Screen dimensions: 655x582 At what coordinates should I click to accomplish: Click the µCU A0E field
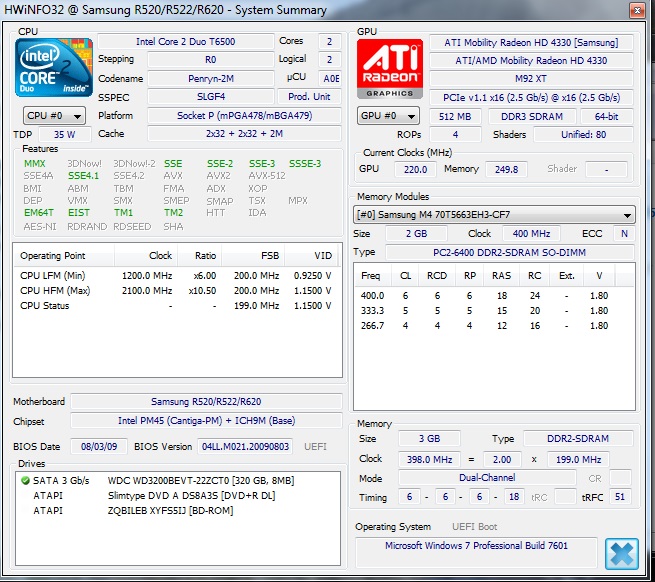pyautogui.click(x=331, y=79)
